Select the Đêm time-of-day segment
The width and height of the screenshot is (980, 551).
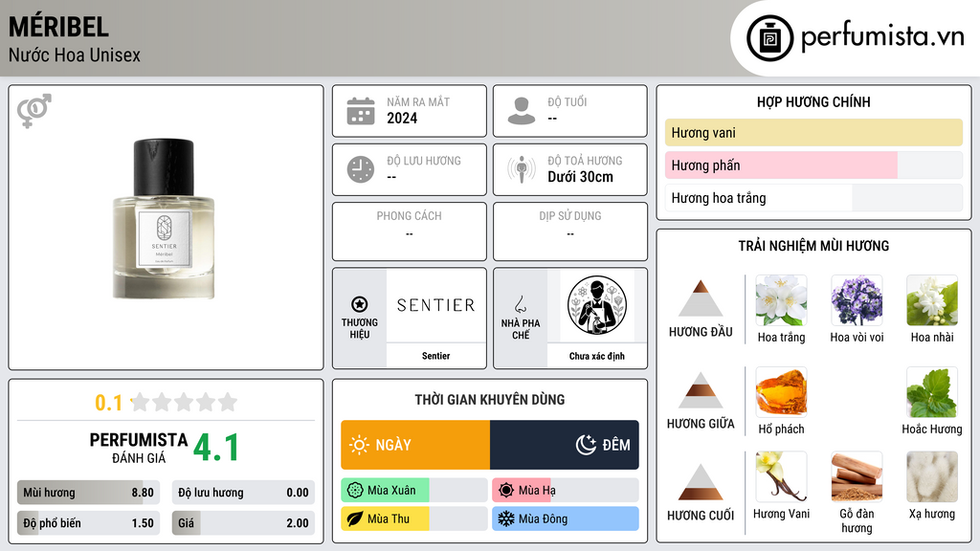(565, 445)
